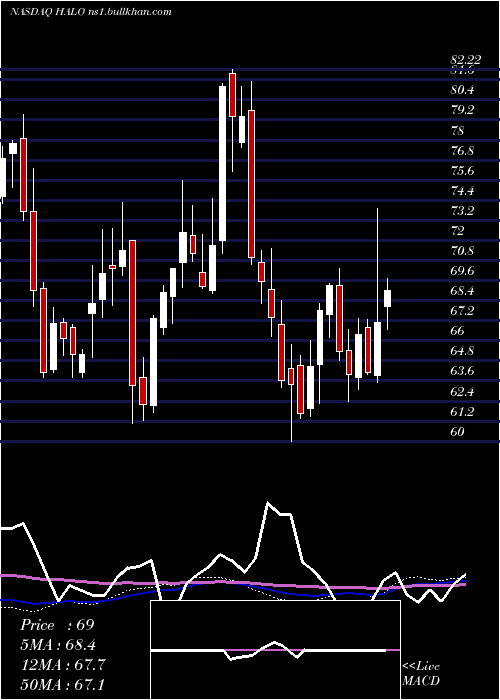
Task: Click the 80.4 price axis label
Action: [462, 90]
